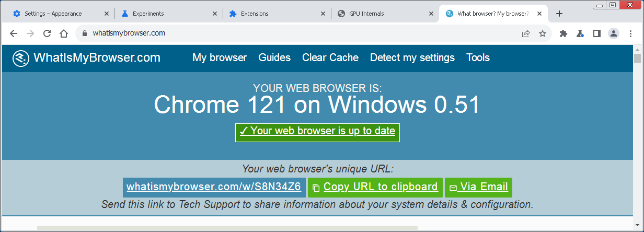Close the What browser tab

pyautogui.click(x=539, y=14)
